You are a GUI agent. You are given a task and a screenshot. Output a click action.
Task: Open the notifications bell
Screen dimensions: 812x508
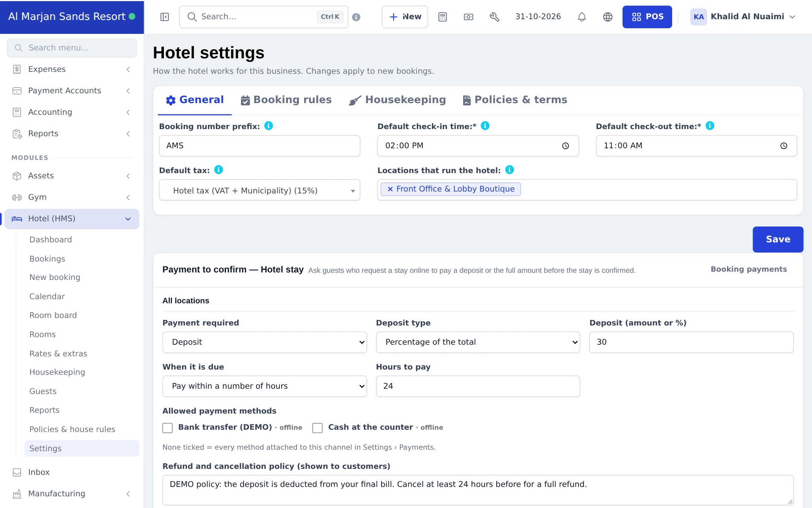582,17
